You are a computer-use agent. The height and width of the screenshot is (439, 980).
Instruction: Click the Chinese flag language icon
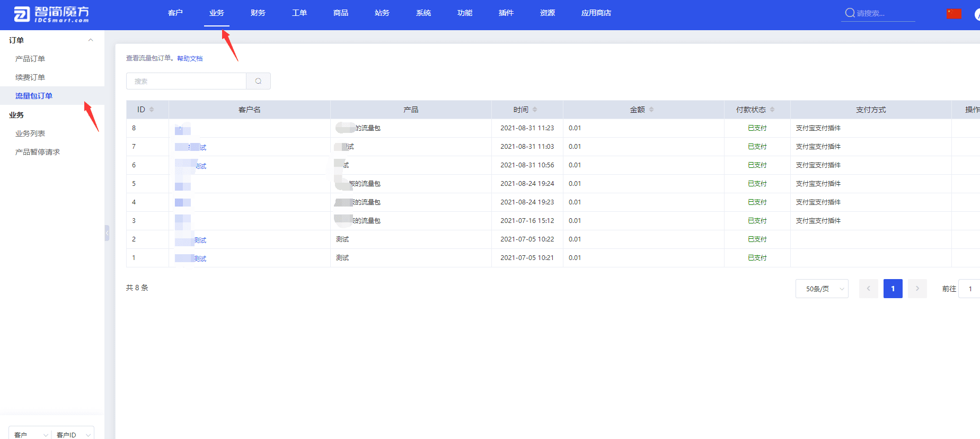pos(953,13)
